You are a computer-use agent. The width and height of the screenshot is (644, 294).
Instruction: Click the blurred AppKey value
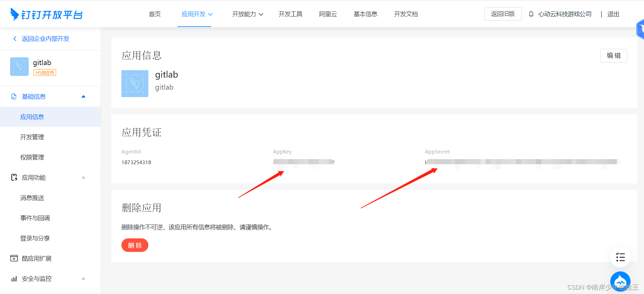pyautogui.click(x=303, y=162)
